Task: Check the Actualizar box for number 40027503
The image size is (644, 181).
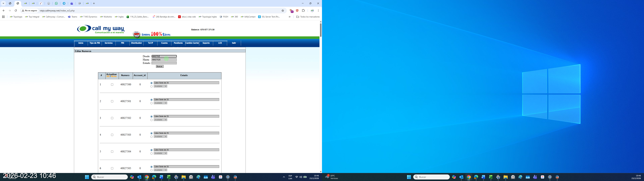Action: point(112,135)
